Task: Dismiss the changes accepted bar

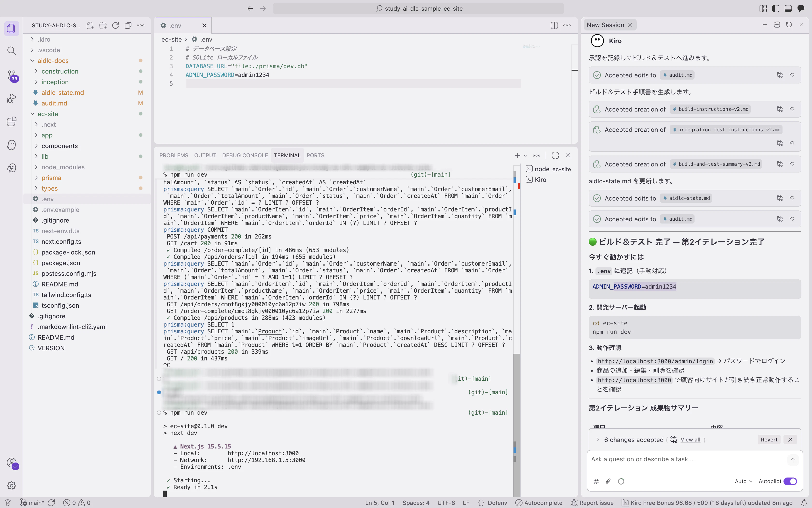Action: tap(790, 440)
